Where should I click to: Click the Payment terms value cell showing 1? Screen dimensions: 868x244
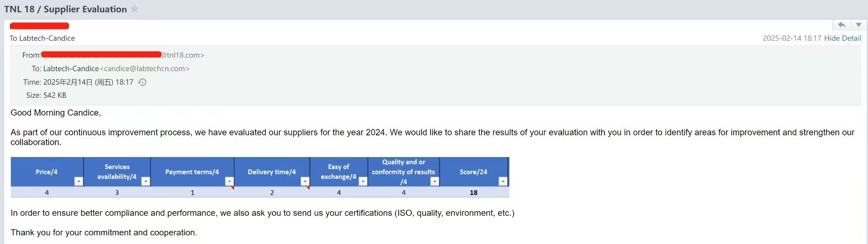coord(193,192)
